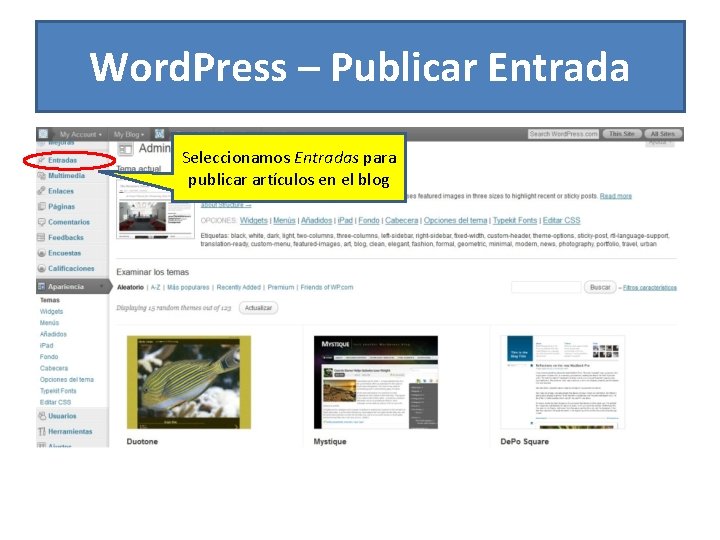Image resolution: width=720 pixels, height=540 pixels.
Task: Open the Menús link in OPCIONES
Action: click(x=284, y=220)
